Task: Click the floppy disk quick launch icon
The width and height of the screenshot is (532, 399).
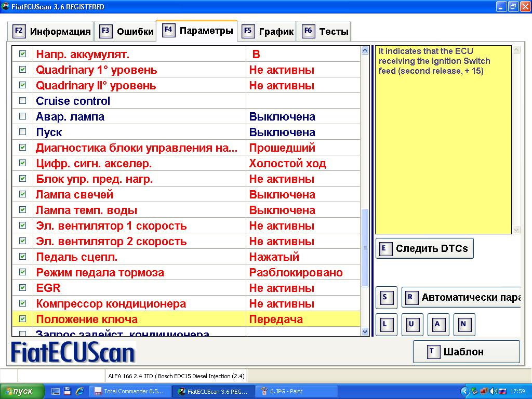Action: tap(67, 391)
